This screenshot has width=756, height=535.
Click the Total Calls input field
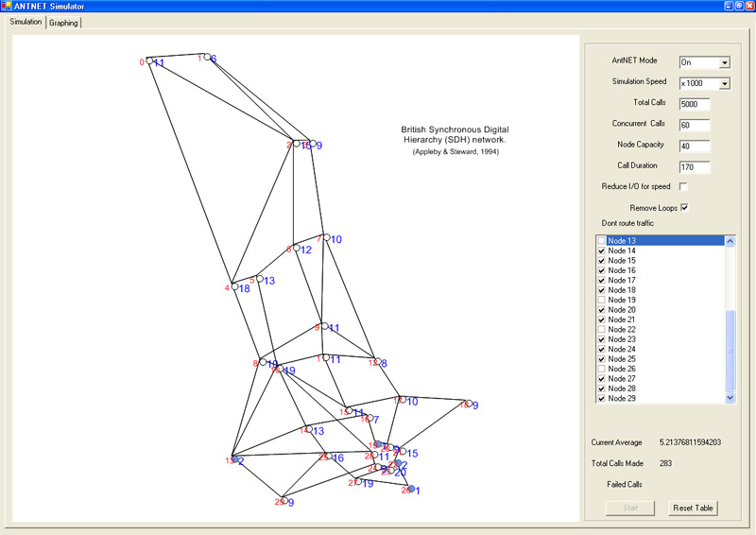(695, 104)
